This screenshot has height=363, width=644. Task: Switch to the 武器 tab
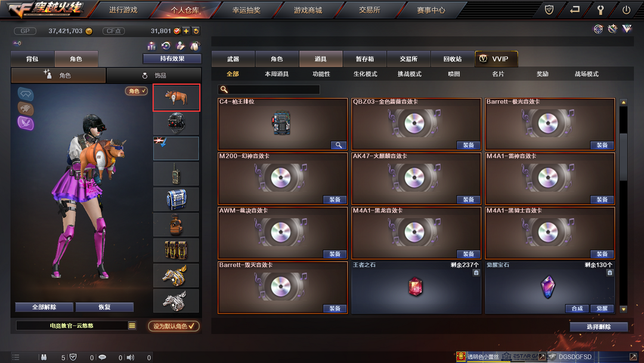pyautogui.click(x=233, y=59)
